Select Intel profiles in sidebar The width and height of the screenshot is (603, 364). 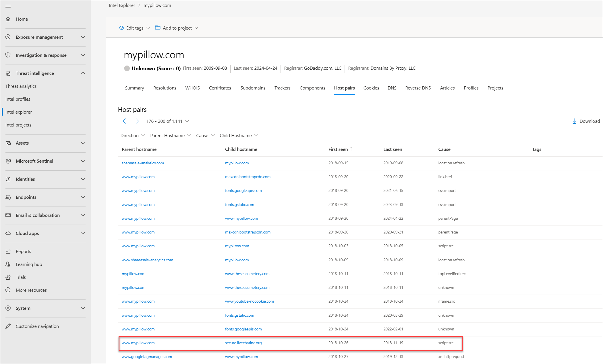click(18, 99)
